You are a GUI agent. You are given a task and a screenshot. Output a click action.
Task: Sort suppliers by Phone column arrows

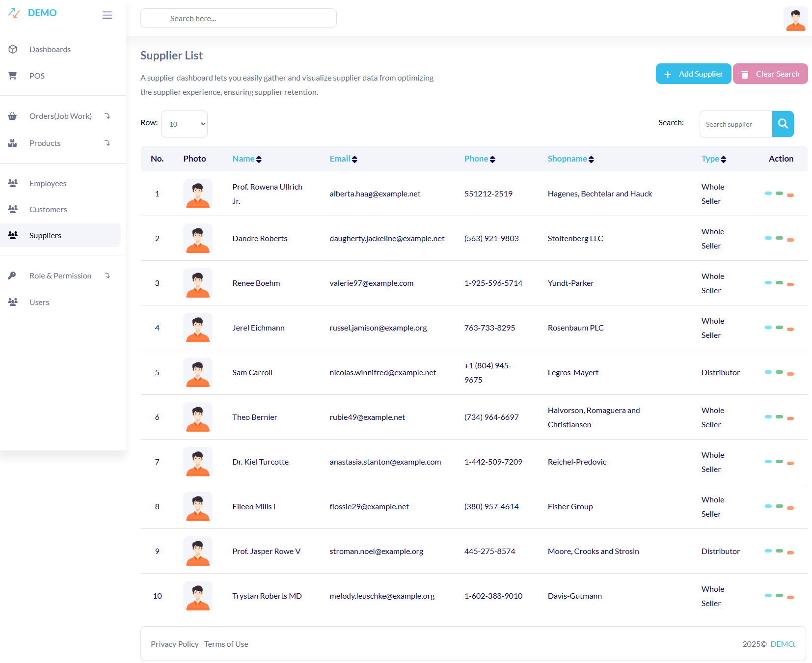pyautogui.click(x=492, y=159)
